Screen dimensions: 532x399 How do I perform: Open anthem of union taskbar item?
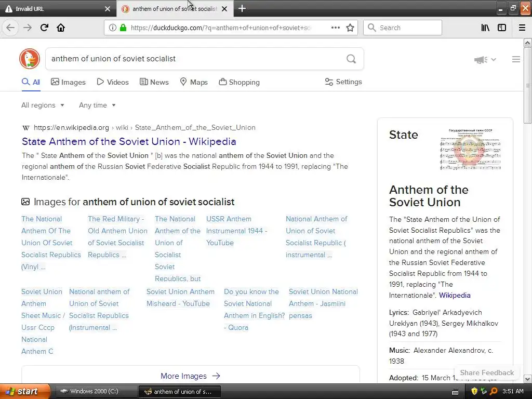[179, 391]
